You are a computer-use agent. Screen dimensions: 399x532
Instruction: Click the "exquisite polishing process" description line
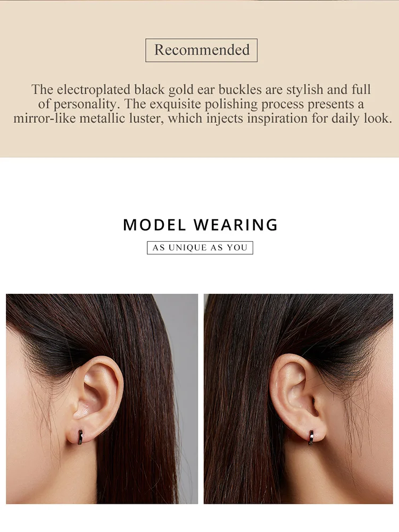pyautogui.click(x=201, y=104)
